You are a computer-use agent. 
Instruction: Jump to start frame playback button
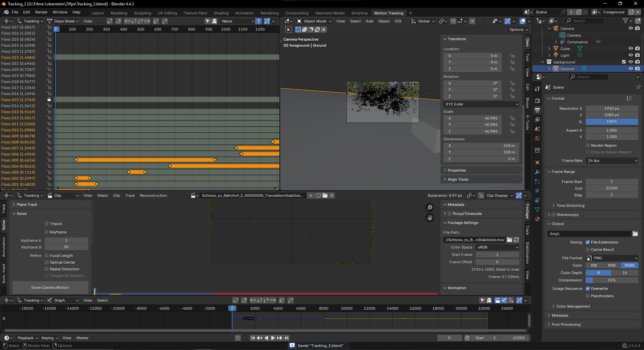click(253, 338)
